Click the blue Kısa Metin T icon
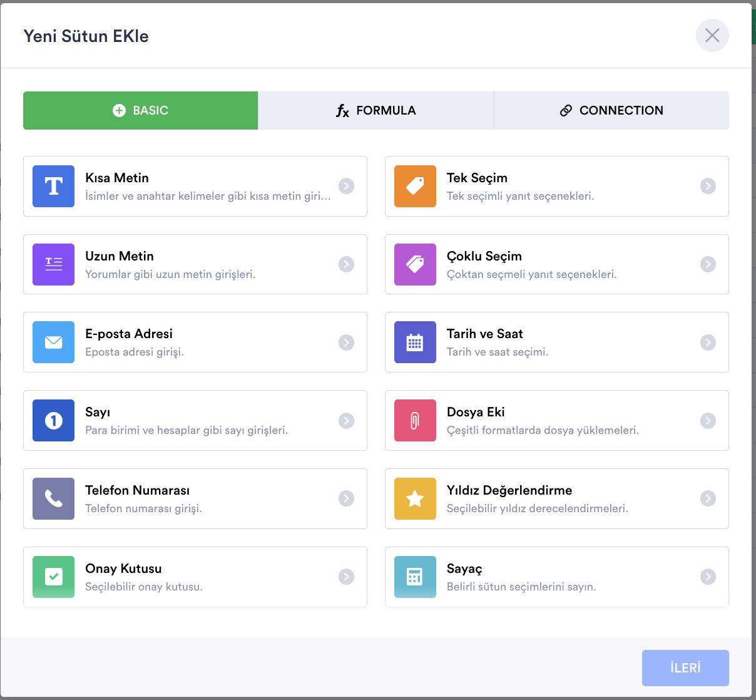756x700 pixels. click(54, 186)
